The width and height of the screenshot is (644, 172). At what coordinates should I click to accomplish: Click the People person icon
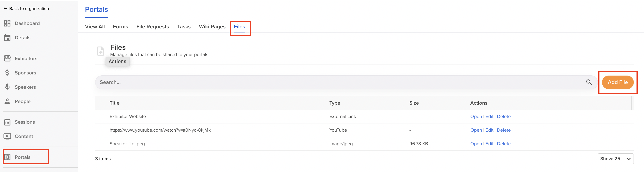(x=7, y=101)
